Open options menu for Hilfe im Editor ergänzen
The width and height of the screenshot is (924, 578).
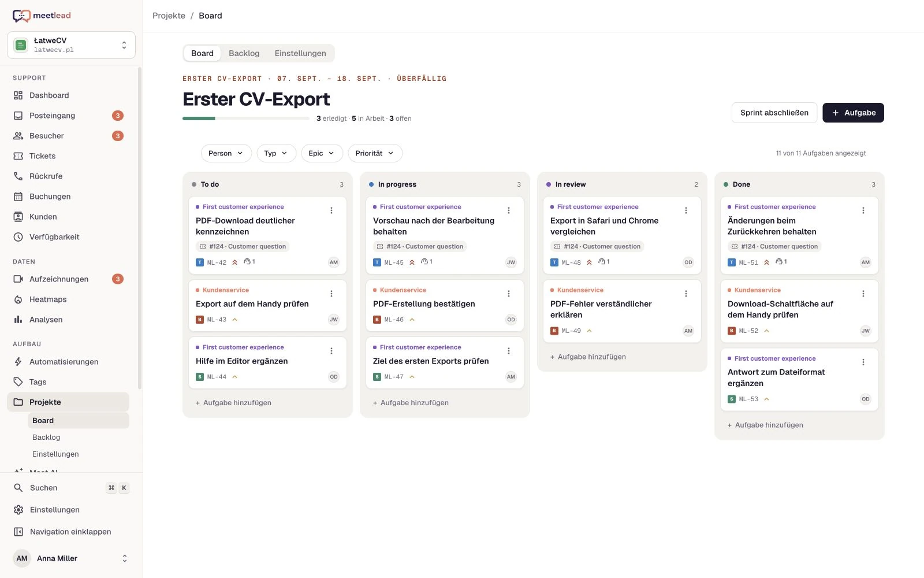click(331, 351)
